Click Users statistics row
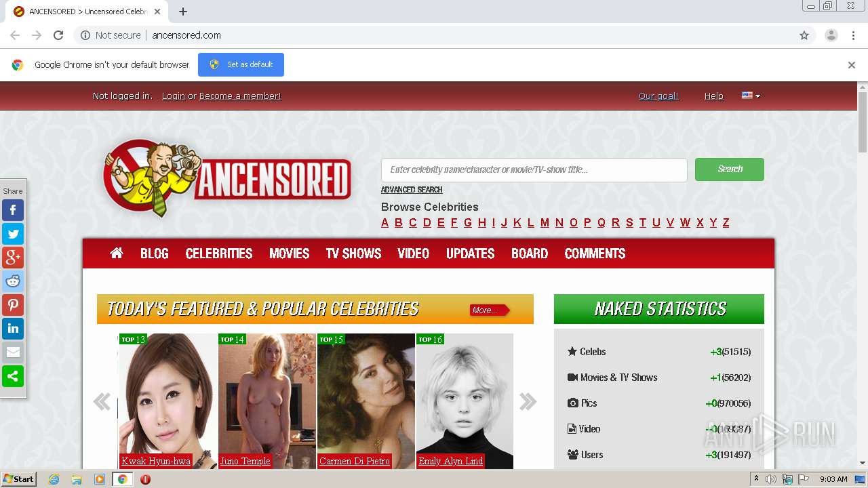Image resolution: width=868 pixels, height=488 pixels. [659, 455]
